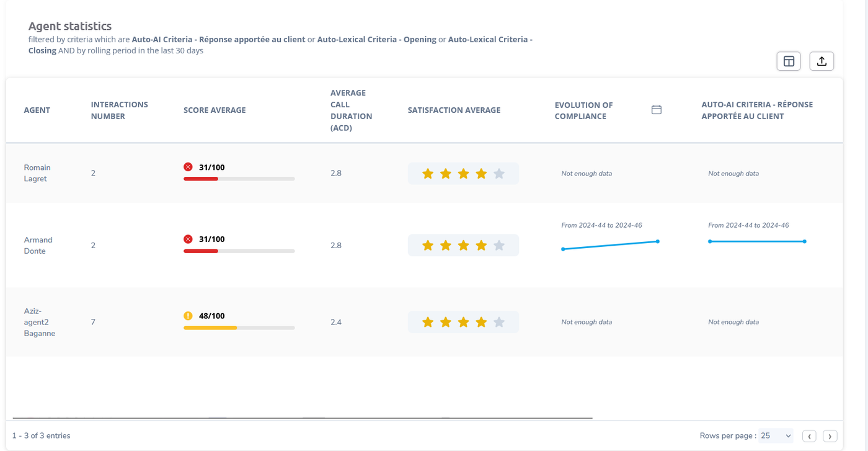Select the Armand Donte agent name

tap(38, 245)
